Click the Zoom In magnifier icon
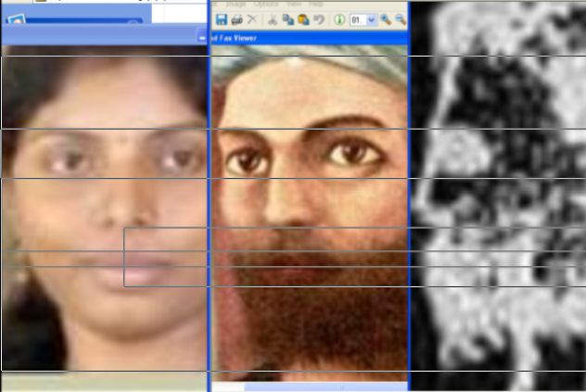This screenshot has height=392, width=586. pos(386,19)
